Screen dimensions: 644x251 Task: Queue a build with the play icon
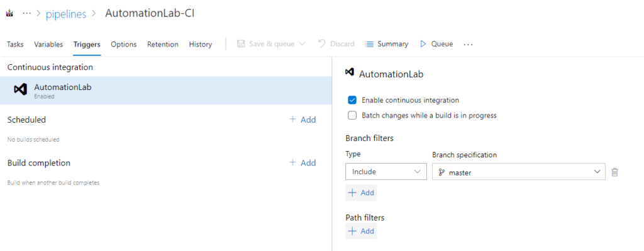[x=423, y=44]
